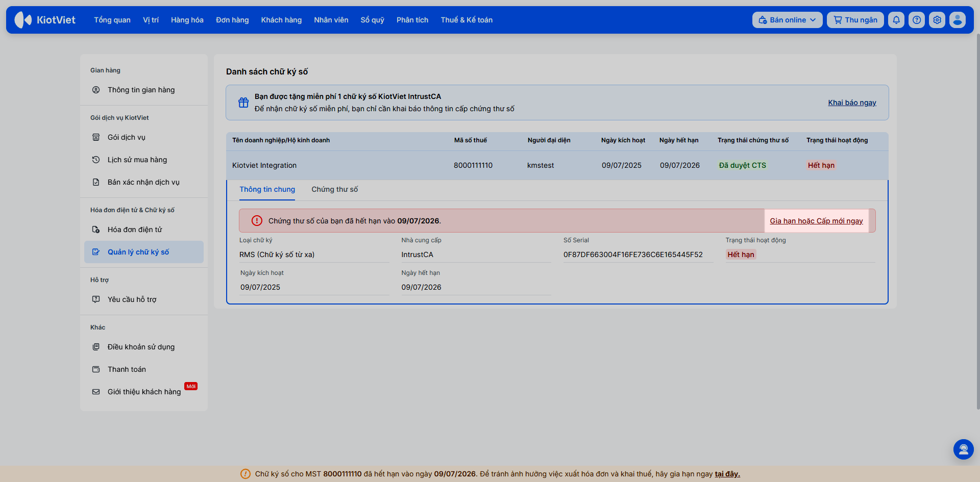Screen dimensions: 980x482
Task: Click the Đã duyệt CTS status badge
Action: pyautogui.click(x=743, y=165)
